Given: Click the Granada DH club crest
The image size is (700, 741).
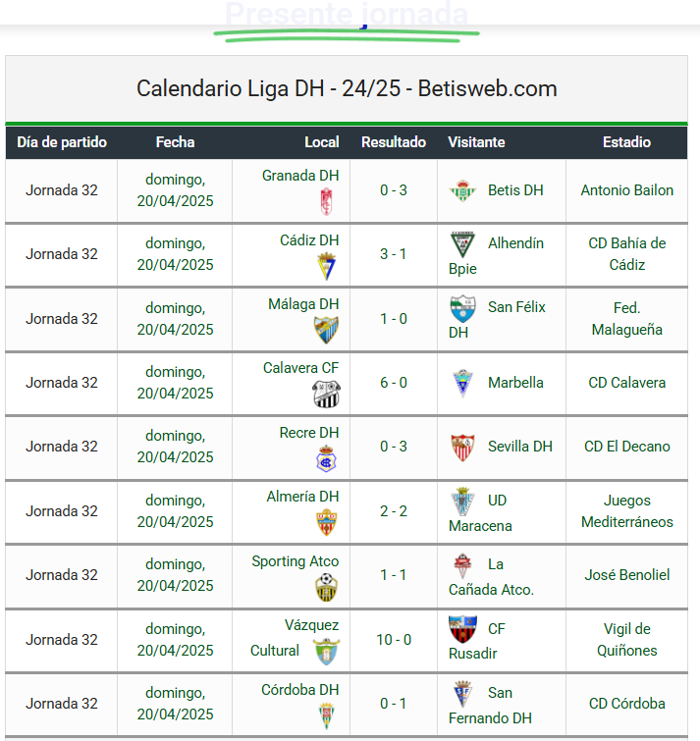Looking at the screenshot, I should coord(326,202).
